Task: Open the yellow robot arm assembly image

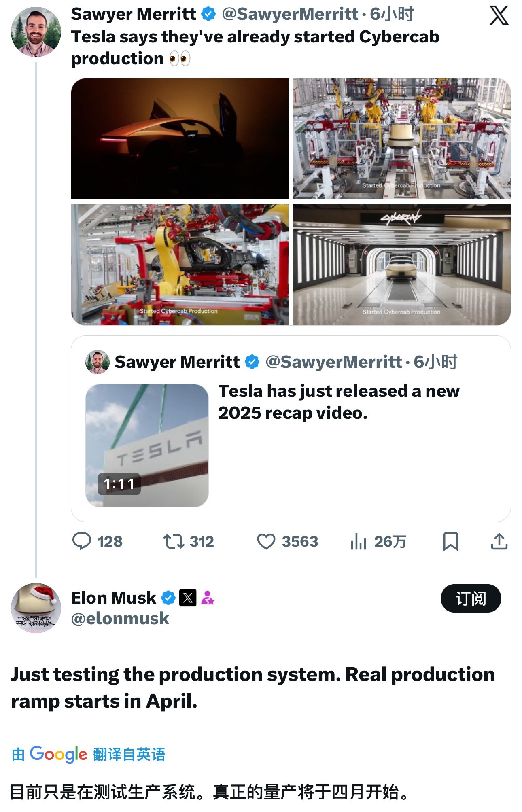Action: (x=180, y=265)
